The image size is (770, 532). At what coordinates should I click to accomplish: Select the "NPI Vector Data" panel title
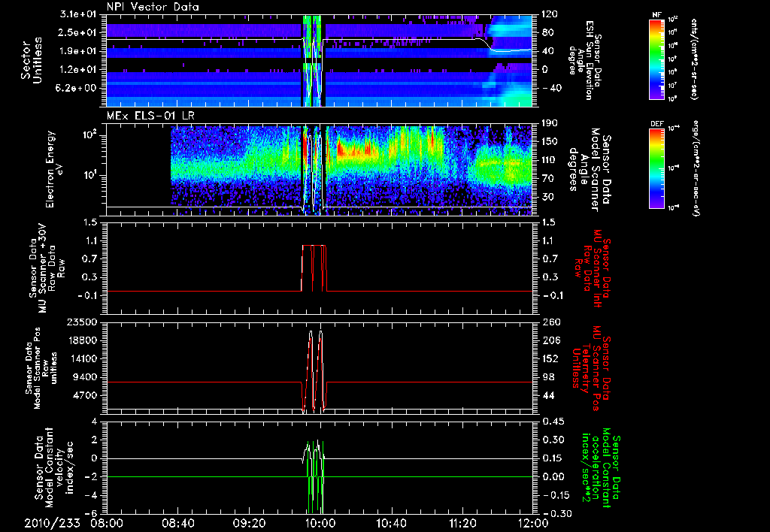coord(153,7)
